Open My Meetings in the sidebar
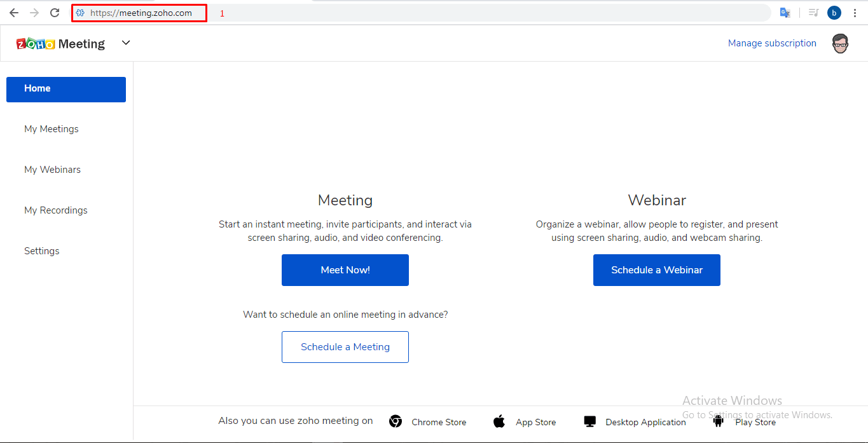The image size is (868, 443). (x=52, y=129)
